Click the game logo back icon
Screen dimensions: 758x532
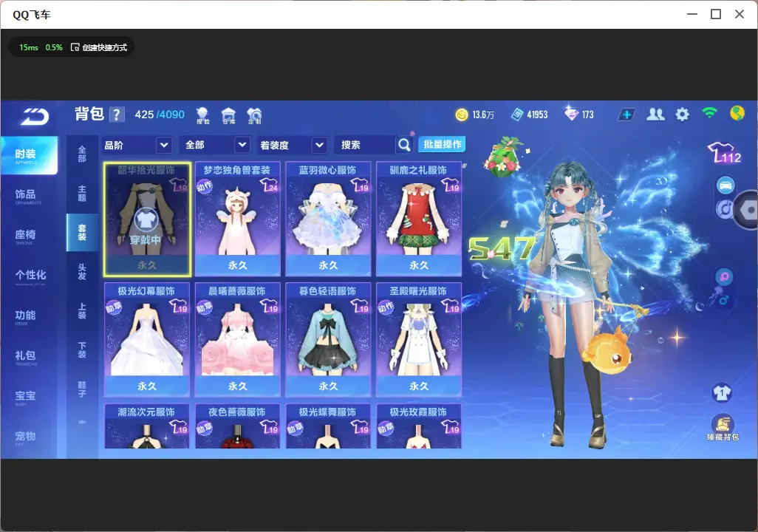click(x=35, y=116)
